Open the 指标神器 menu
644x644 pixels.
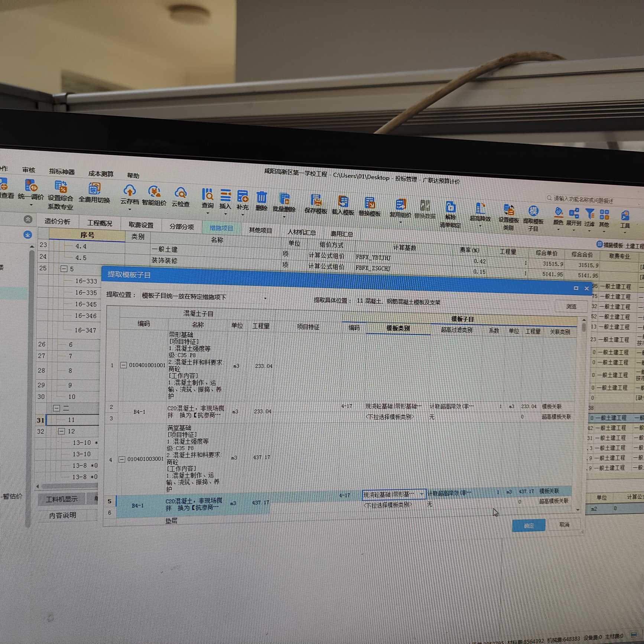pos(62,172)
